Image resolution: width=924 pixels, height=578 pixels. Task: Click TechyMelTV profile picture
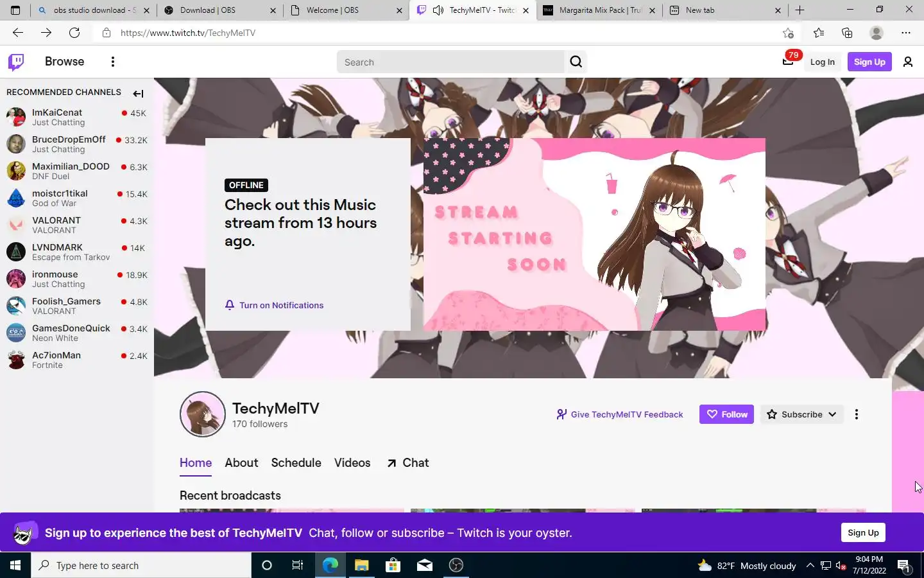pos(203,414)
